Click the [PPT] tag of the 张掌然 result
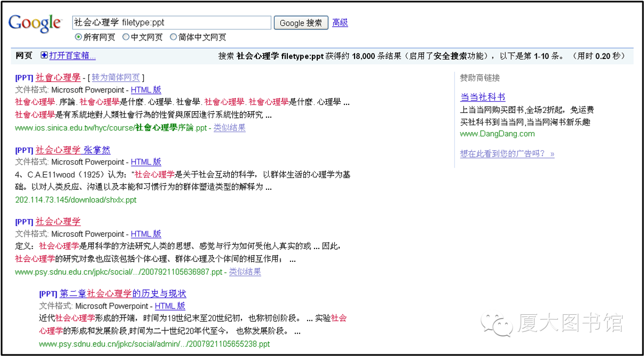The height and width of the screenshot is (356, 644). tap(25, 151)
